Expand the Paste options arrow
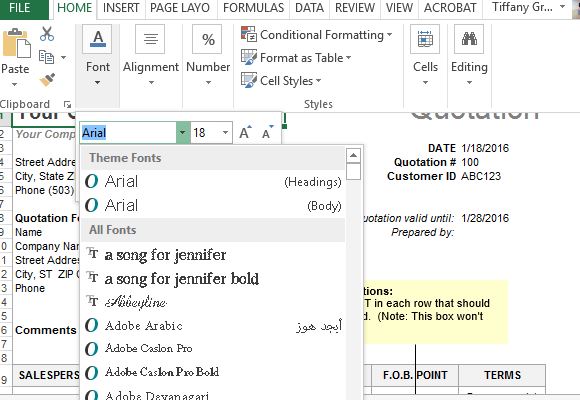Viewport: 580px width, 400px height. [x=14, y=84]
